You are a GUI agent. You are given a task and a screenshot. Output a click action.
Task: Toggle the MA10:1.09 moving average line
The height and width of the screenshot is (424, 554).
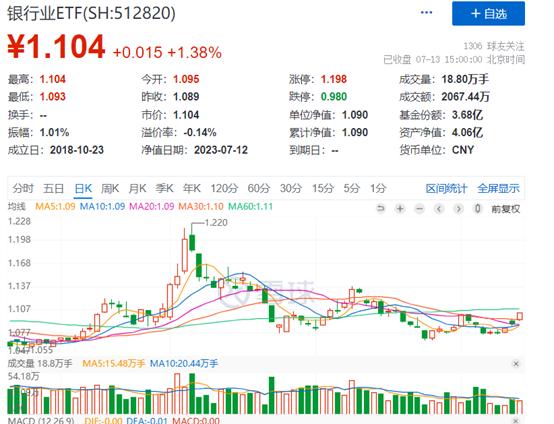(x=102, y=206)
